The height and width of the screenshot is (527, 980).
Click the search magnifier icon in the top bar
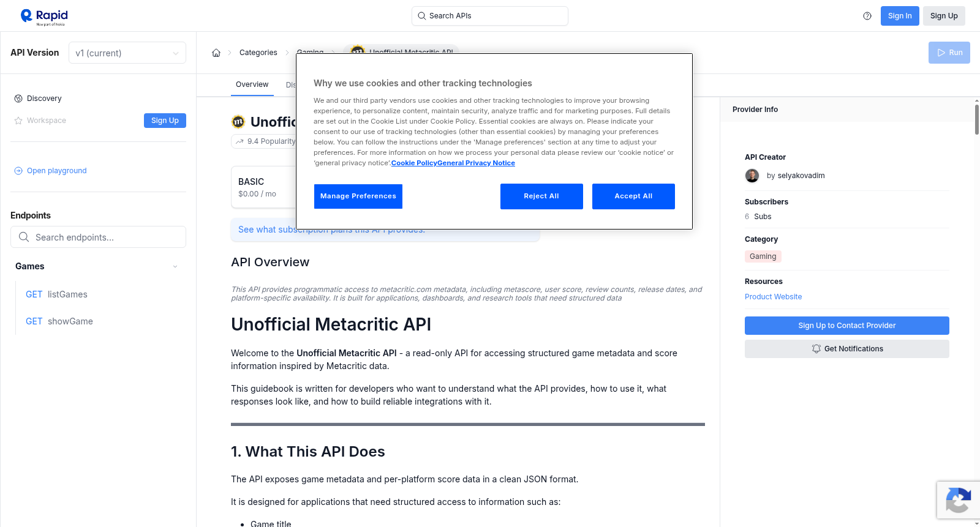click(421, 16)
